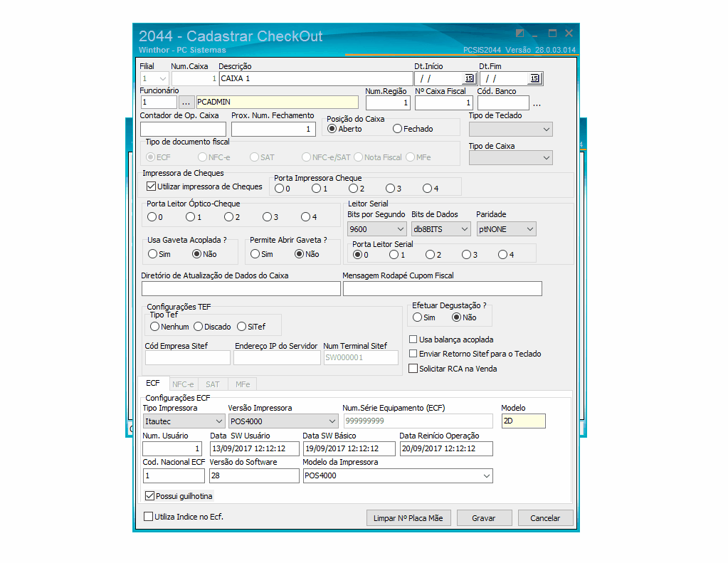Click the Endereço IP do Servidor field
This screenshot has width=728, height=563.
click(x=277, y=358)
